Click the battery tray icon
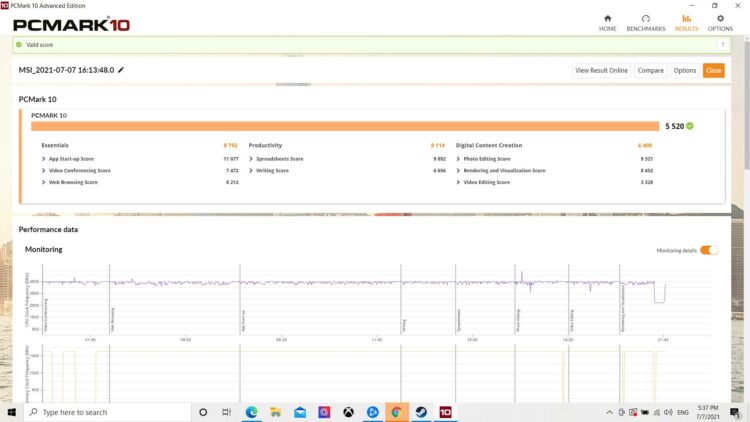This screenshot has width=750, height=422. click(x=645, y=412)
